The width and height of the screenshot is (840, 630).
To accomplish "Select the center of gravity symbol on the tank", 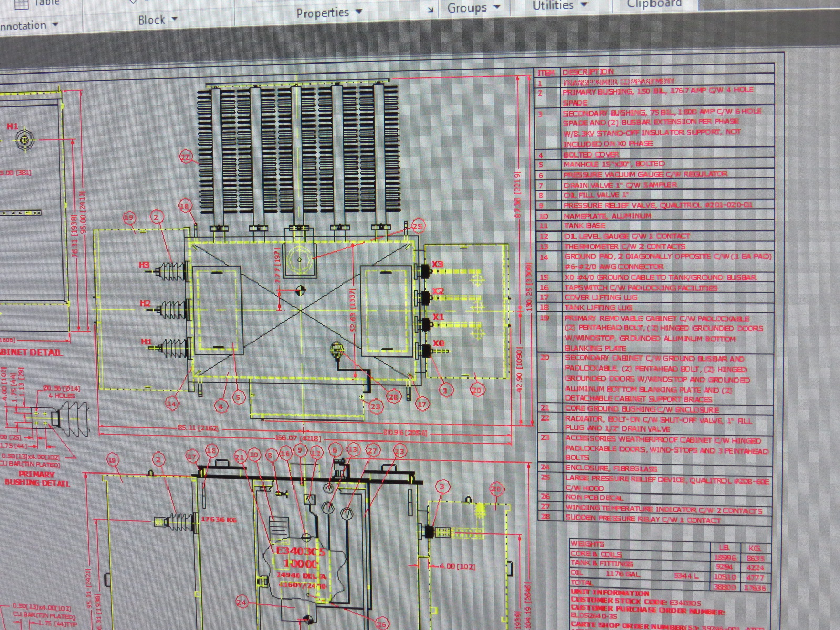I will tap(300, 290).
